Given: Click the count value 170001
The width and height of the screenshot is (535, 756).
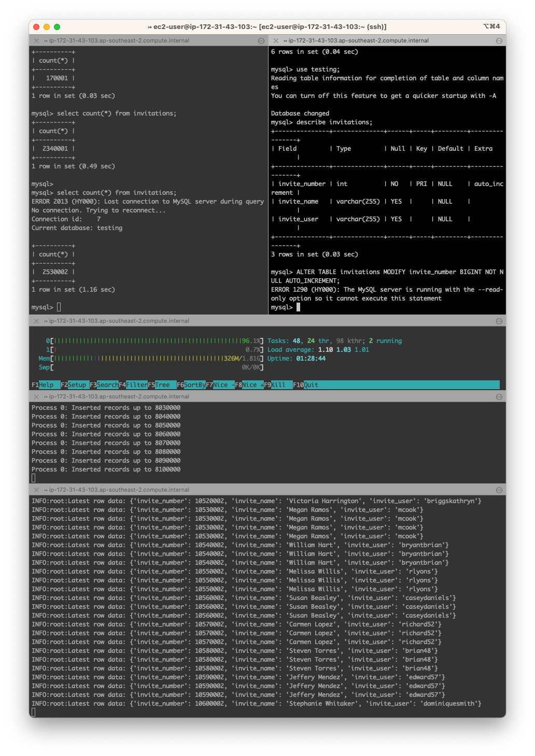Looking at the screenshot, I should [x=57, y=78].
